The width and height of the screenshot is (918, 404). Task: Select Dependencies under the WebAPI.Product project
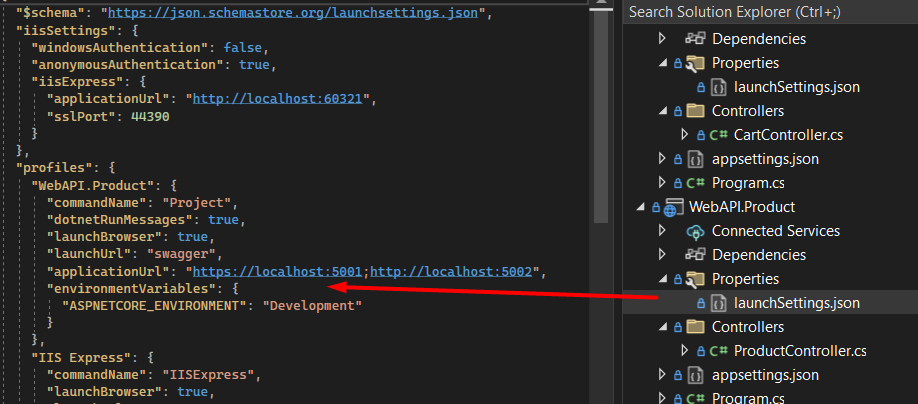[759, 255]
